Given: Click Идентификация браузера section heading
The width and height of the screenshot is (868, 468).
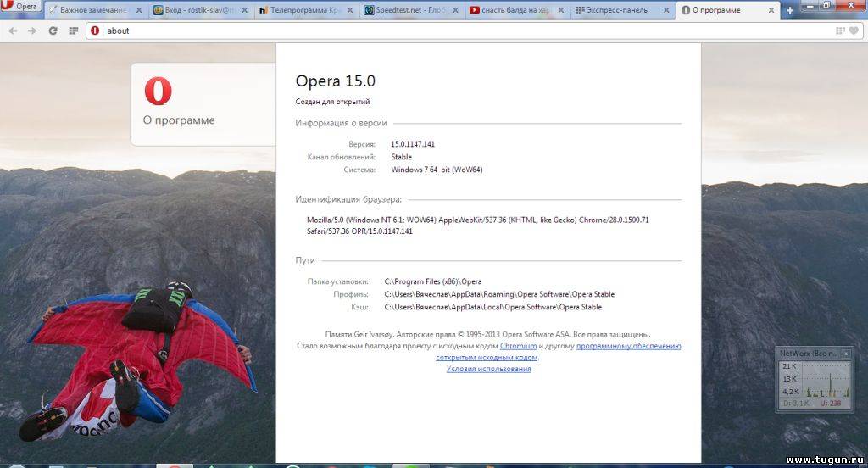Looking at the screenshot, I should click(348, 199).
